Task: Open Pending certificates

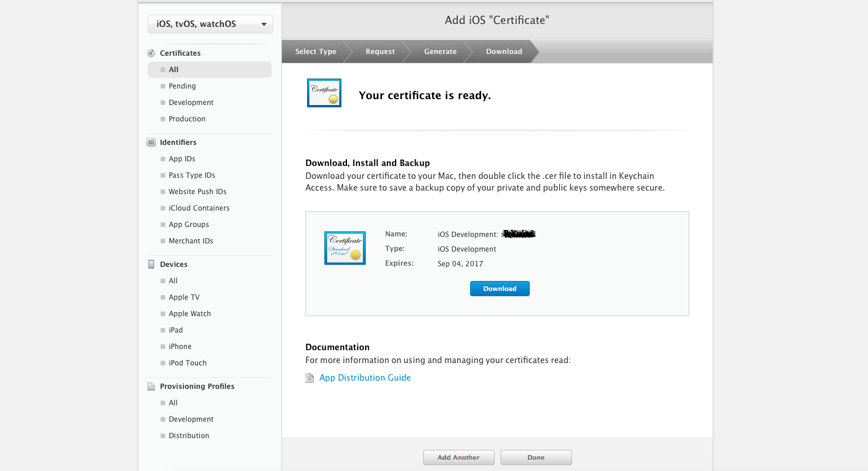Action: coord(182,86)
